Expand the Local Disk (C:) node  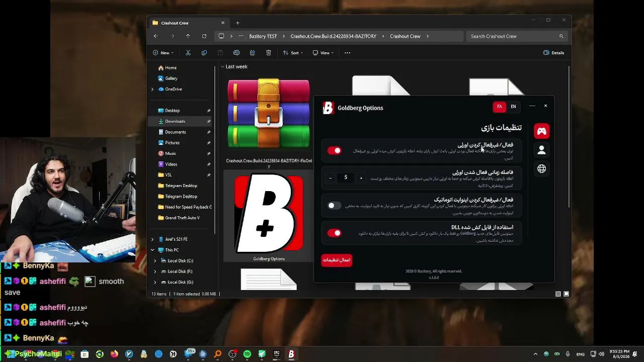click(155, 261)
